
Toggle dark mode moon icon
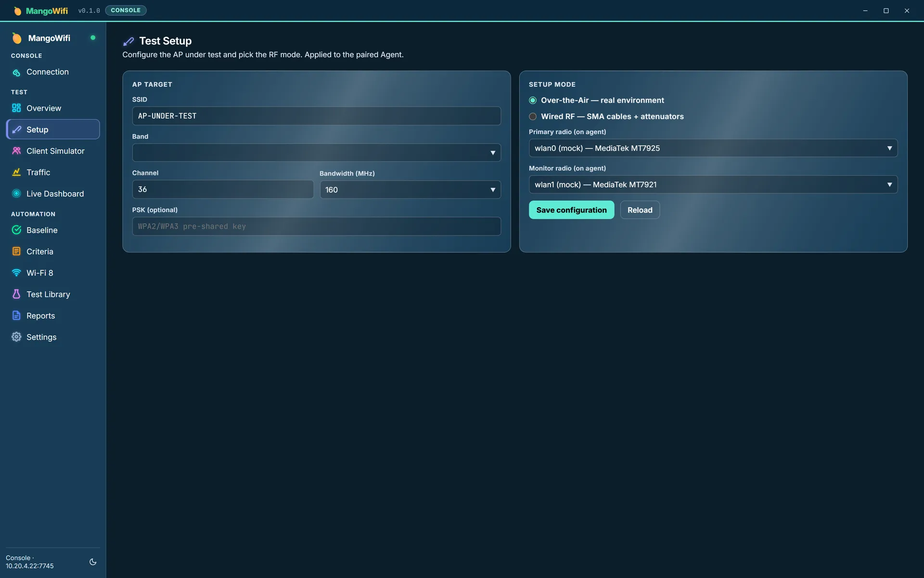click(x=93, y=562)
